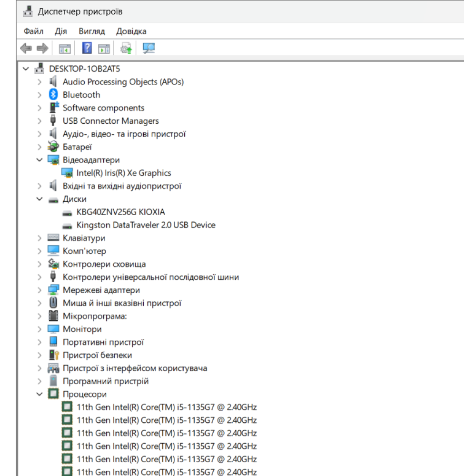The width and height of the screenshot is (476, 476).
Task: Select Intel(R) Iris(R) Xe Graphics device
Action: pyautogui.click(x=123, y=173)
